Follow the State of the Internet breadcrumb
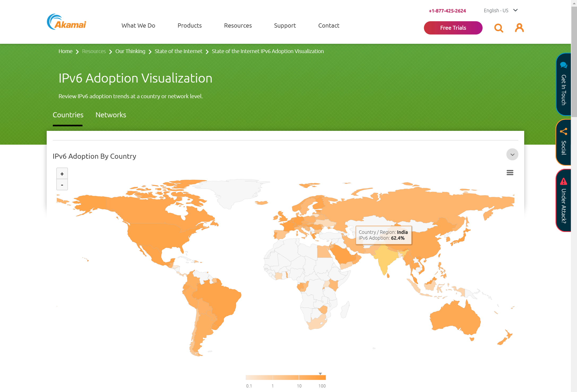This screenshot has width=577, height=392. click(x=178, y=51)
